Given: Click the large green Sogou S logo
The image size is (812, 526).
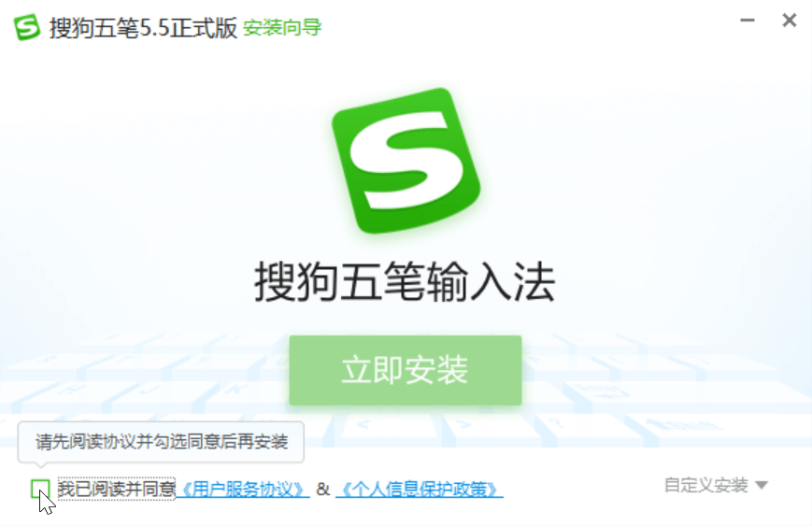Looking at the screenshot, I should coord(406,161).
